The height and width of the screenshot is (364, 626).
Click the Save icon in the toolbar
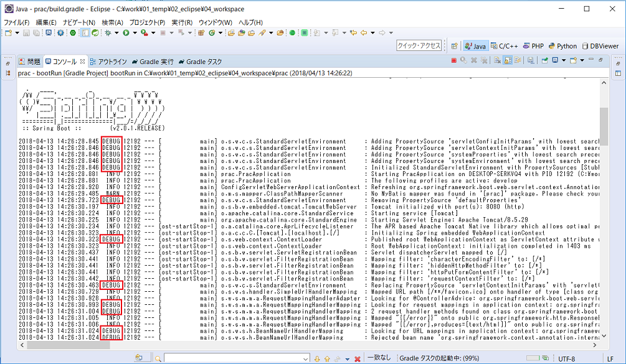(x=26, y=34)
